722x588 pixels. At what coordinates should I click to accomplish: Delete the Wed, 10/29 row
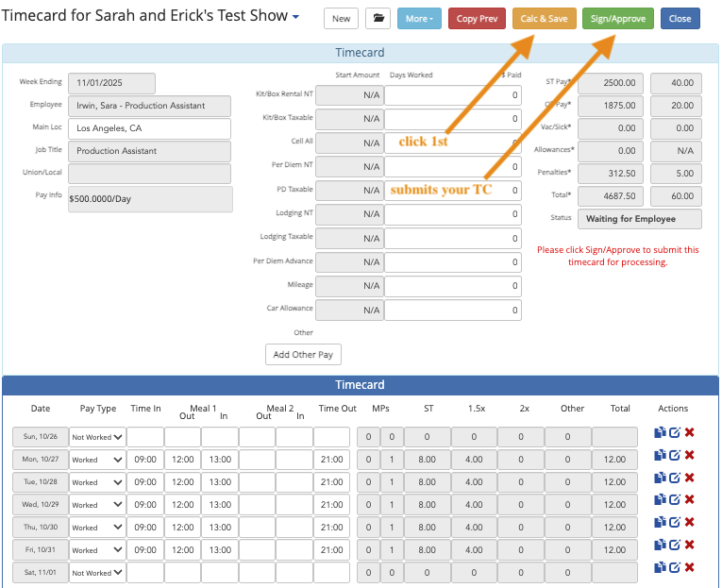689,499
